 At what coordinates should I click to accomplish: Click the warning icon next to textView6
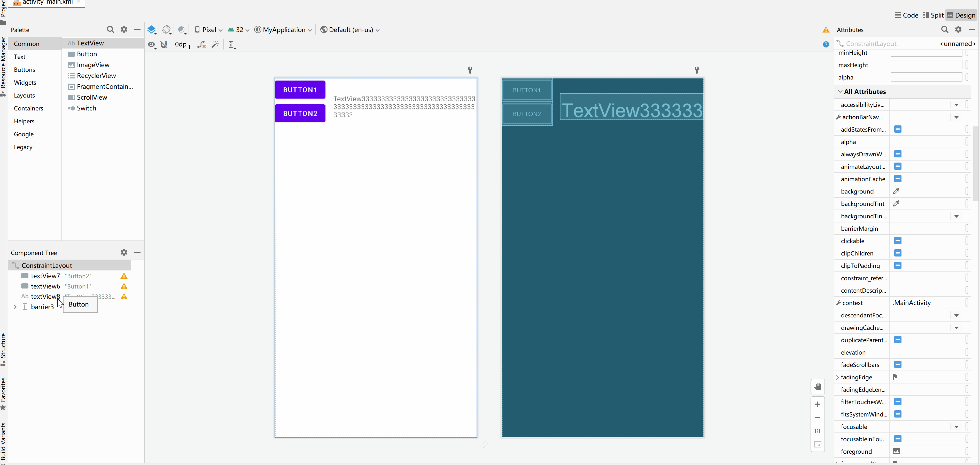click(125, 286)
